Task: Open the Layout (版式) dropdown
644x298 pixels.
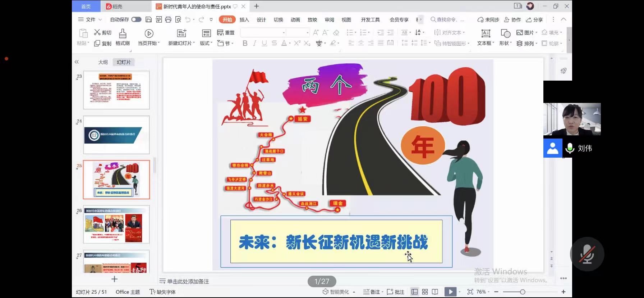Action: click(206, 43)
